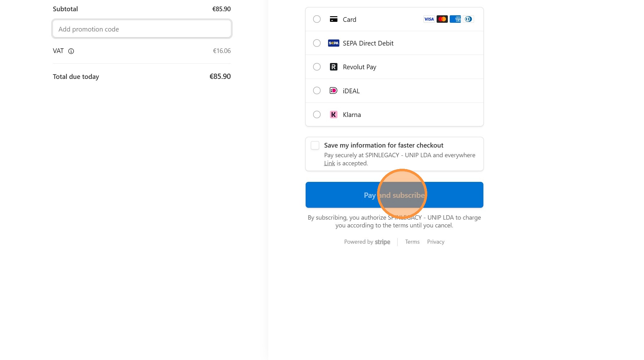Viewport: 644px width, 360px height.
Task: Click the American Express logo
Action: (x=455, y=19)
